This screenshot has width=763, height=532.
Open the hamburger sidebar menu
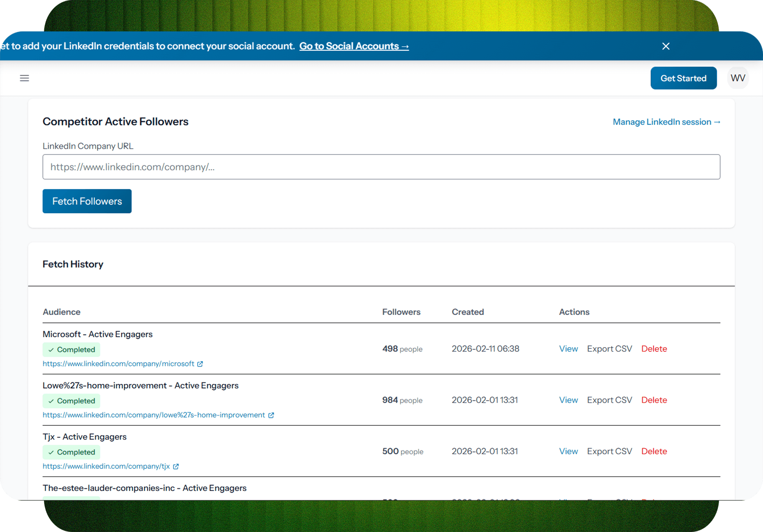[x=24, y=78]
